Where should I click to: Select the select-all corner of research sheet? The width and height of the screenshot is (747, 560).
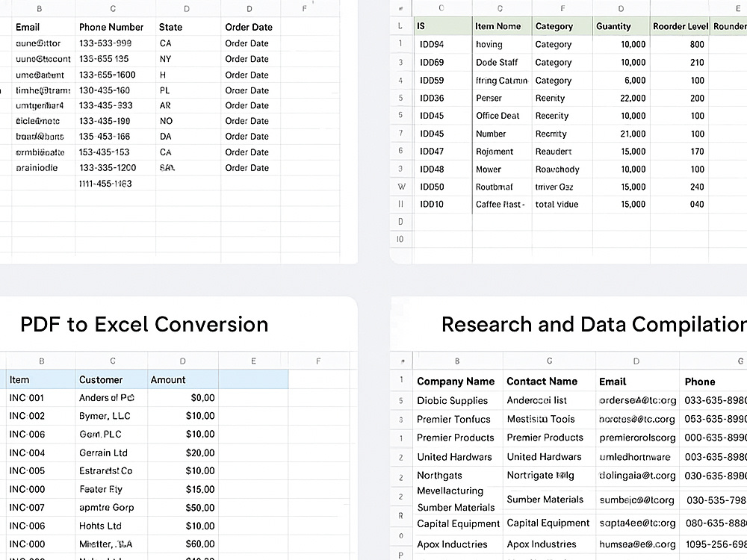point(402,361)
